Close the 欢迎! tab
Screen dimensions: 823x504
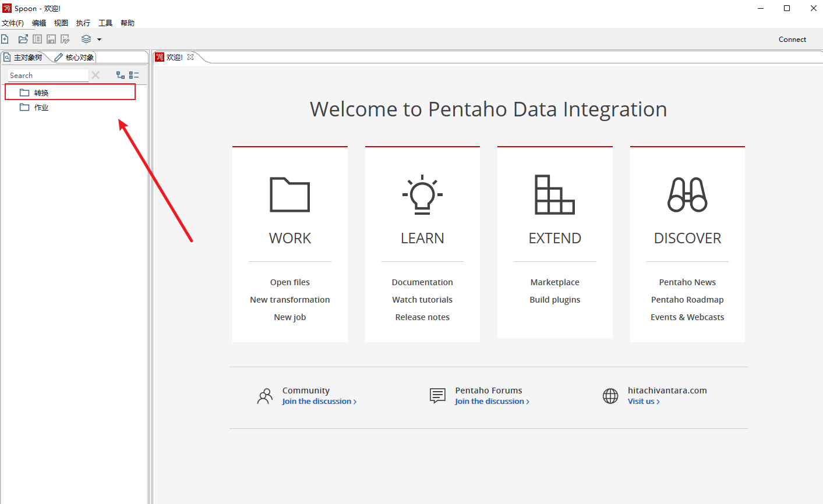(190, 57)
